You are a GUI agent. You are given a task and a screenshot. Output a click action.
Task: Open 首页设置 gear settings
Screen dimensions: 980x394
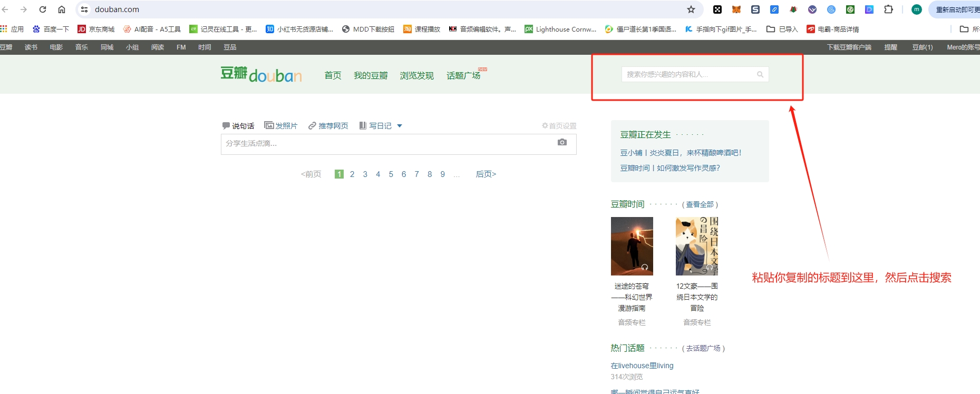click(545, 125)
